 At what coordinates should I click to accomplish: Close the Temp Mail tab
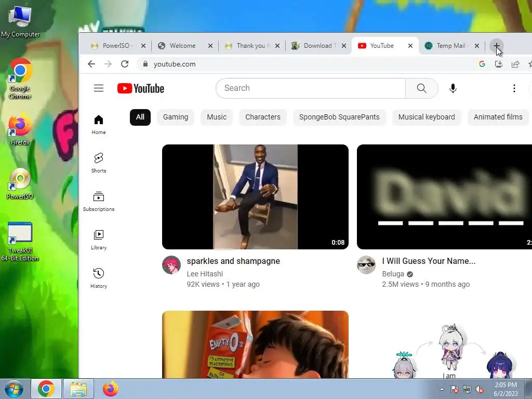pyautogui.click(x=477, y=46)
